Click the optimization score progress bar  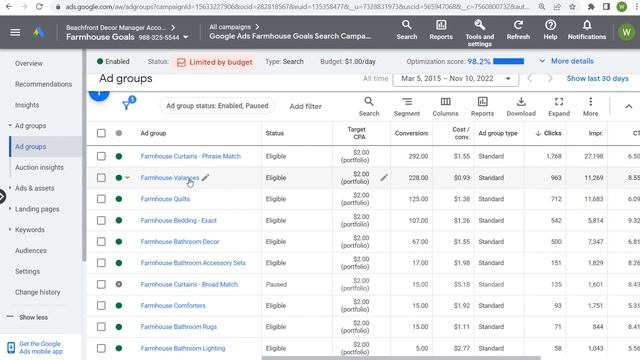click(x=508, y=61)
